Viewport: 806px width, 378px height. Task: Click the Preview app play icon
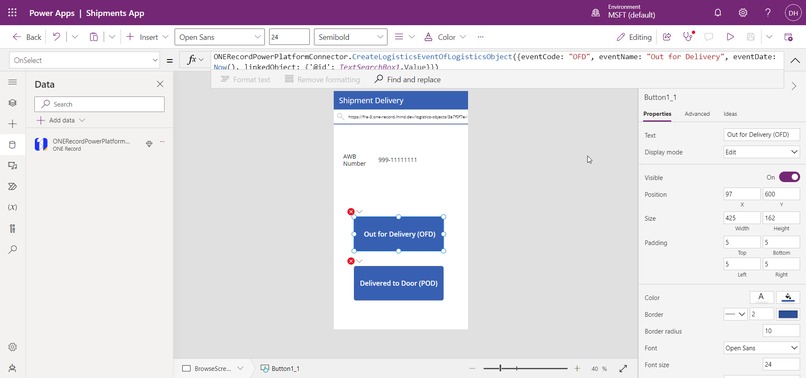730,37
